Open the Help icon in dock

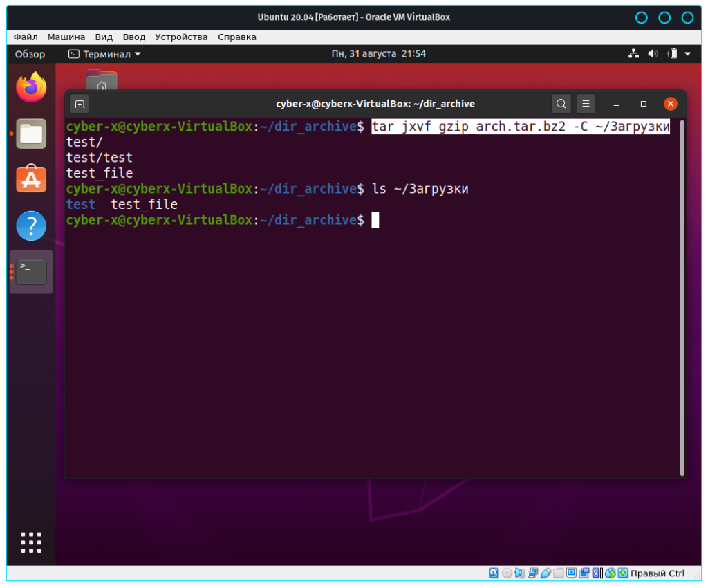[x=31, y=226]
